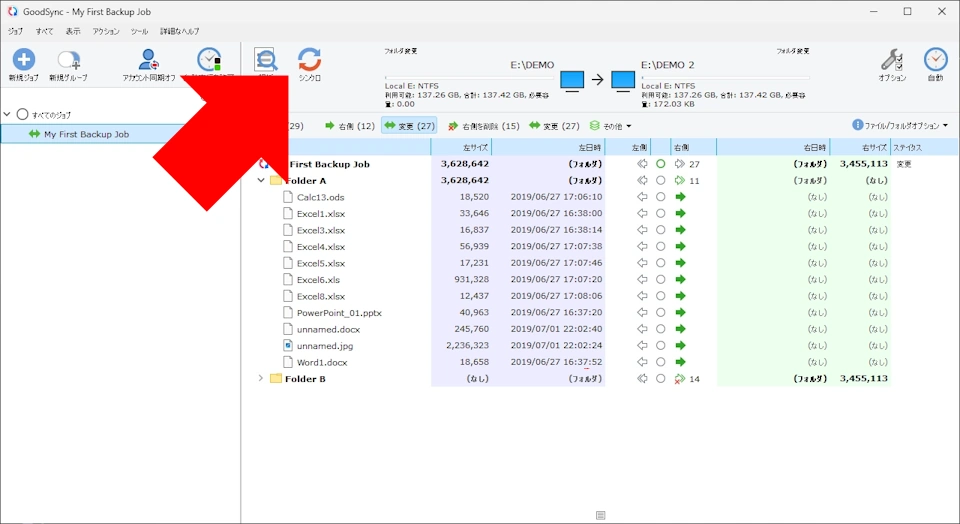
Task: Select do-nothing circle for Folder B row
Action: pyautogui.click(x=661, y=379)
